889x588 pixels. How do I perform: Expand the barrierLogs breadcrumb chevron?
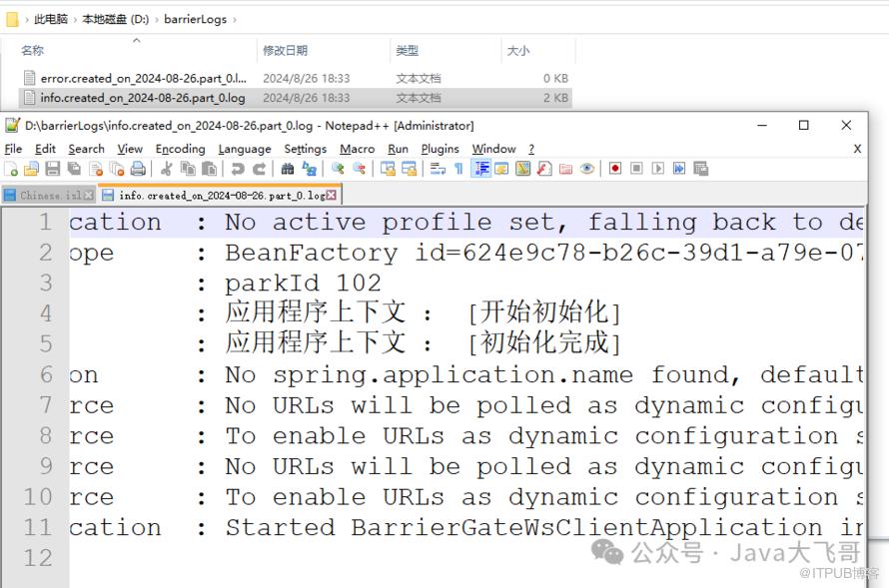point(234,19)
